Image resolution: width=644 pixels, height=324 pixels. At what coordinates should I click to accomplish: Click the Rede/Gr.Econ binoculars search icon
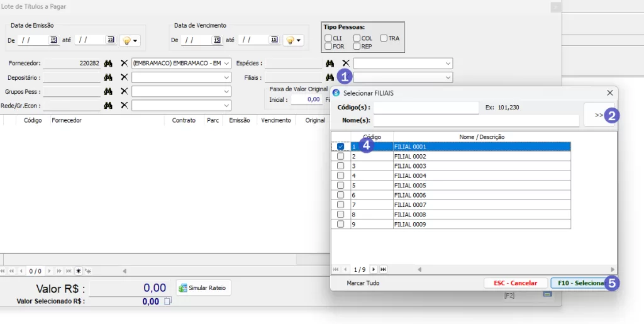(108, 105)
